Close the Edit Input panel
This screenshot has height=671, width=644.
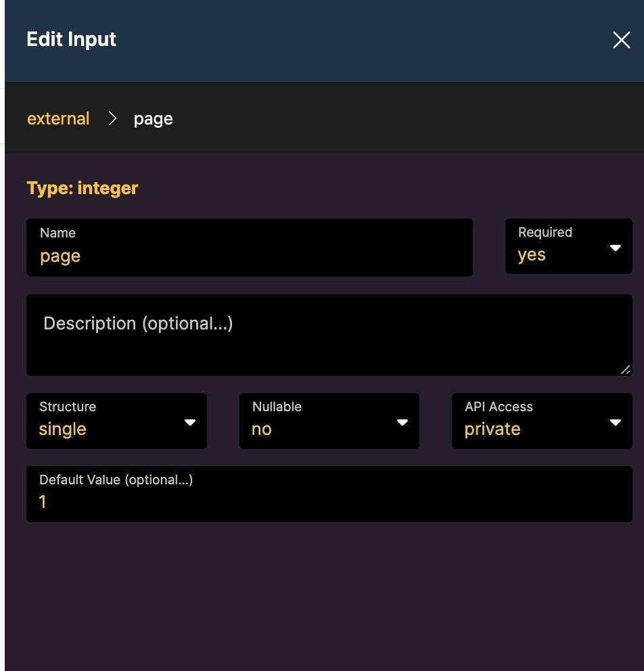pyautogui.click(x=621, y=40)
